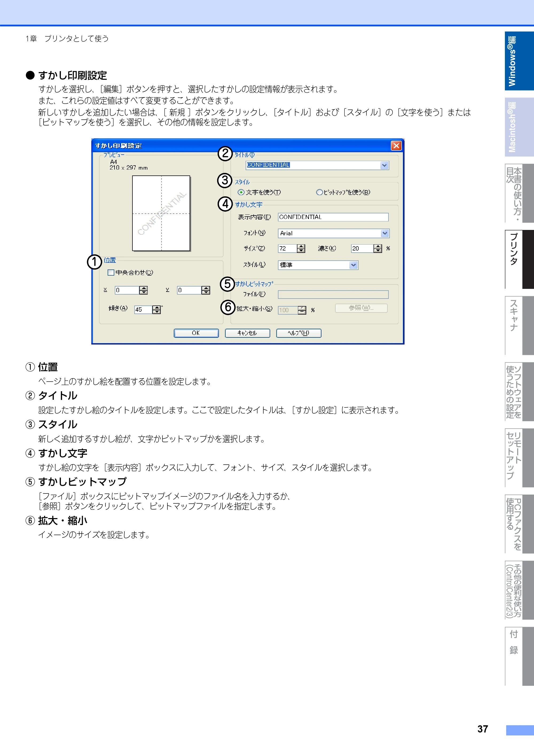Open help with the ヘルプ(H) button

pos(299,333)
